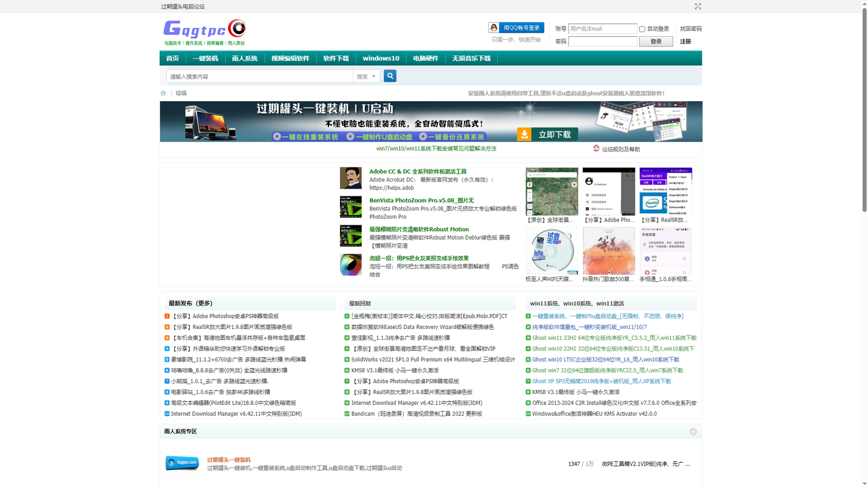The image size is (868, 488).
Task: Open the 视频编辑软件 nav menu
Action: coord(290,58)
